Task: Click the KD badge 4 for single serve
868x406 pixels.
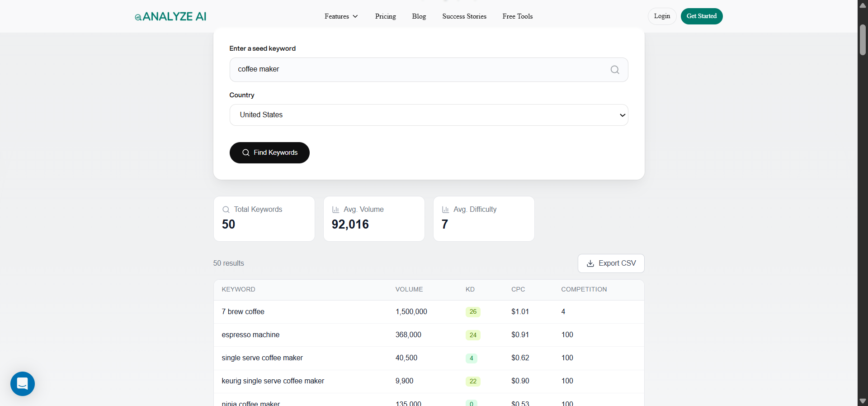Action: tap(472, 358)
